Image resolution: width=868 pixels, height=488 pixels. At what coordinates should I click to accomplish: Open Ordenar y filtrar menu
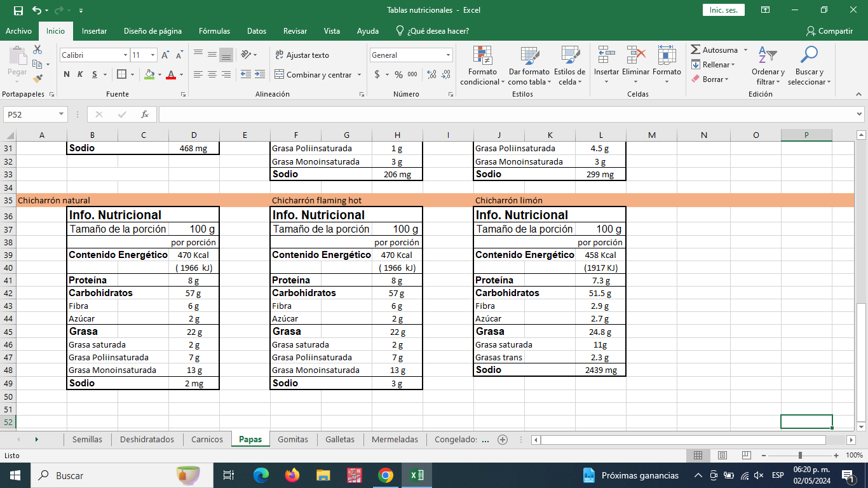(x=768, y=66)
